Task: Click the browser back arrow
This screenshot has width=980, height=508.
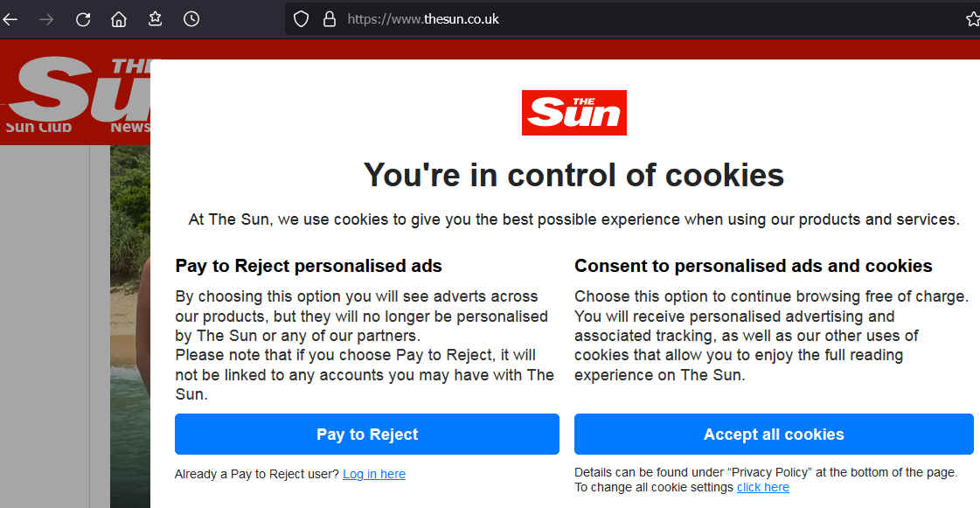Action: pyautogui.click(x=10, y=19)
